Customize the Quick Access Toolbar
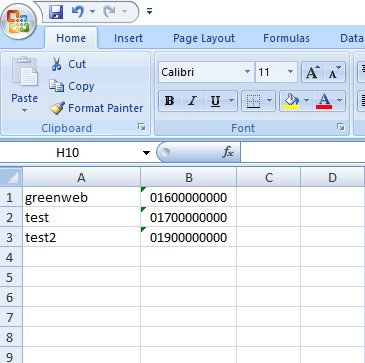 pos(149,12)
